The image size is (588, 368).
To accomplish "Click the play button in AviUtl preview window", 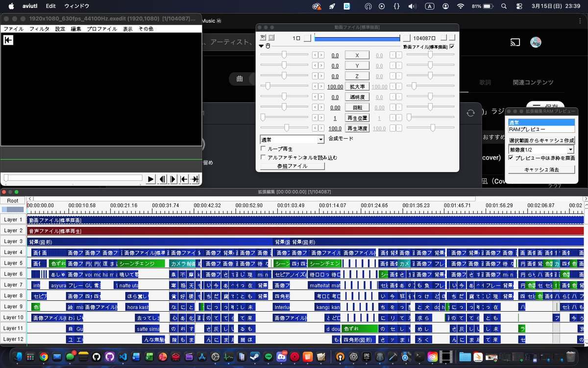I will 151,179.
